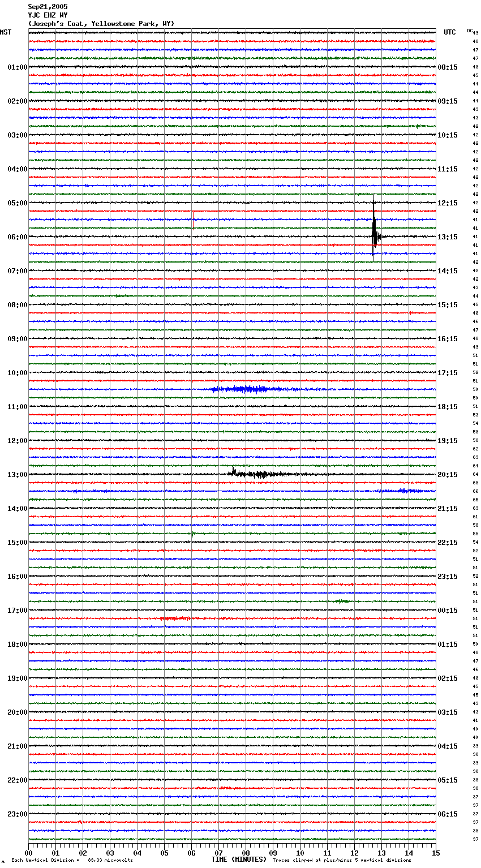Click the 14:00 MST time label

tap(18, 509)
